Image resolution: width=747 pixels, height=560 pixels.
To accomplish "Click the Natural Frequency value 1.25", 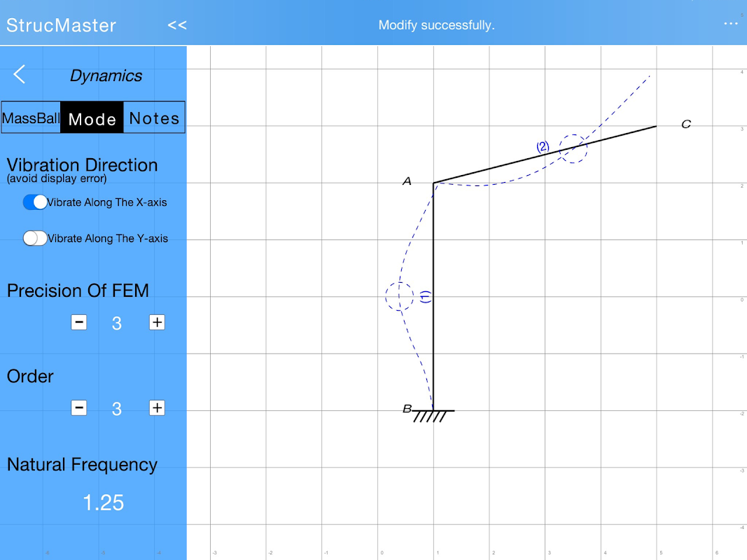I will (104, 503).
